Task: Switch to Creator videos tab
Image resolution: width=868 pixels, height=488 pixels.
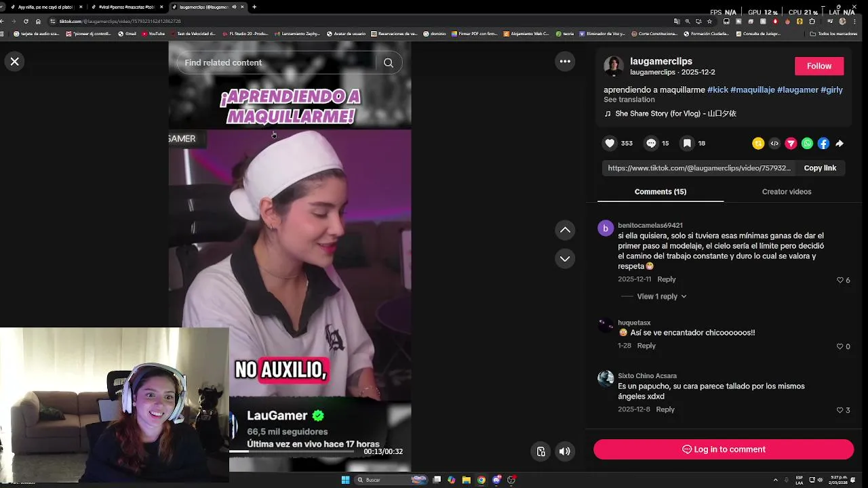Action: 787,192
